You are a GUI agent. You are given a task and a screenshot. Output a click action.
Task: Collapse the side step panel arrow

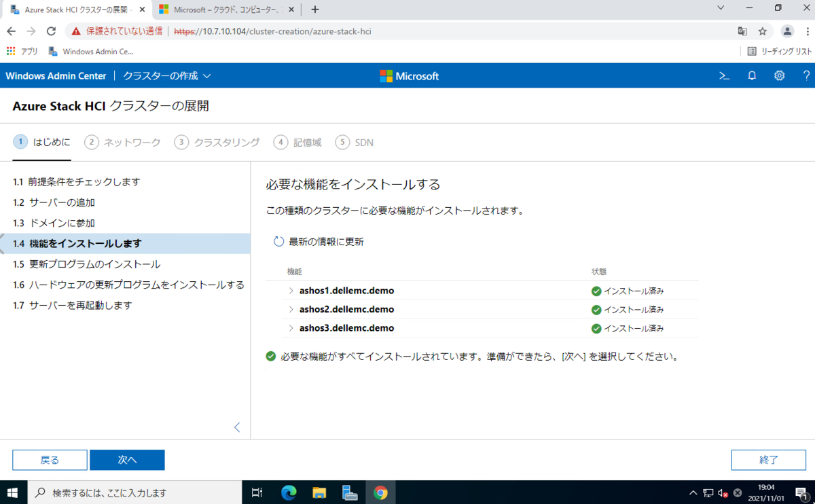pyautogui.click(x=237, y=427)
